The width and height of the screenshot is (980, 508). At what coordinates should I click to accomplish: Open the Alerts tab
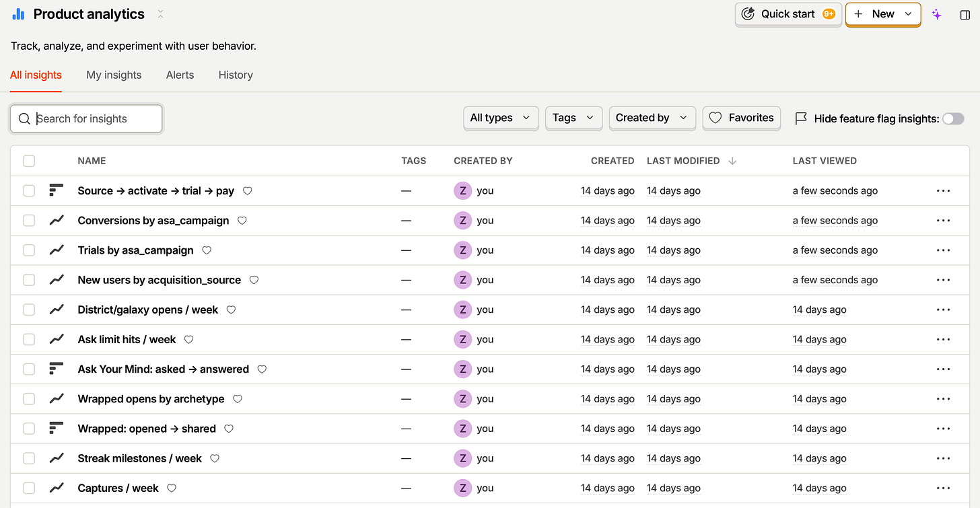[180, 75]
